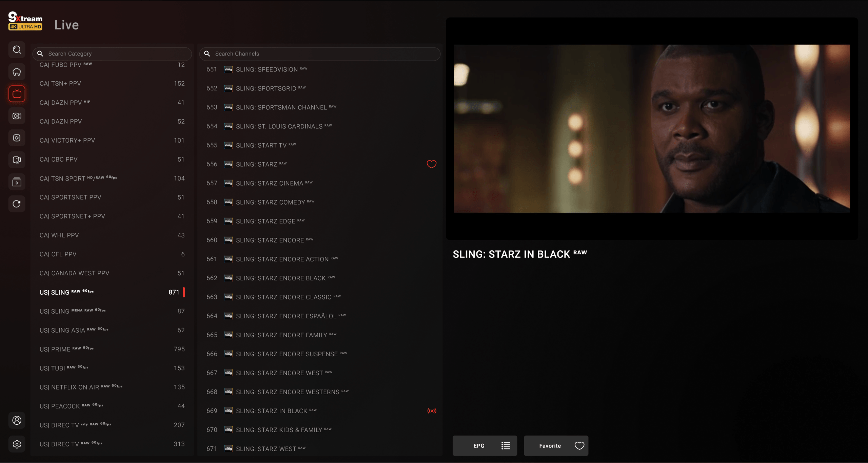Toggle Favorite for the current channel

(x=556, y=446)
